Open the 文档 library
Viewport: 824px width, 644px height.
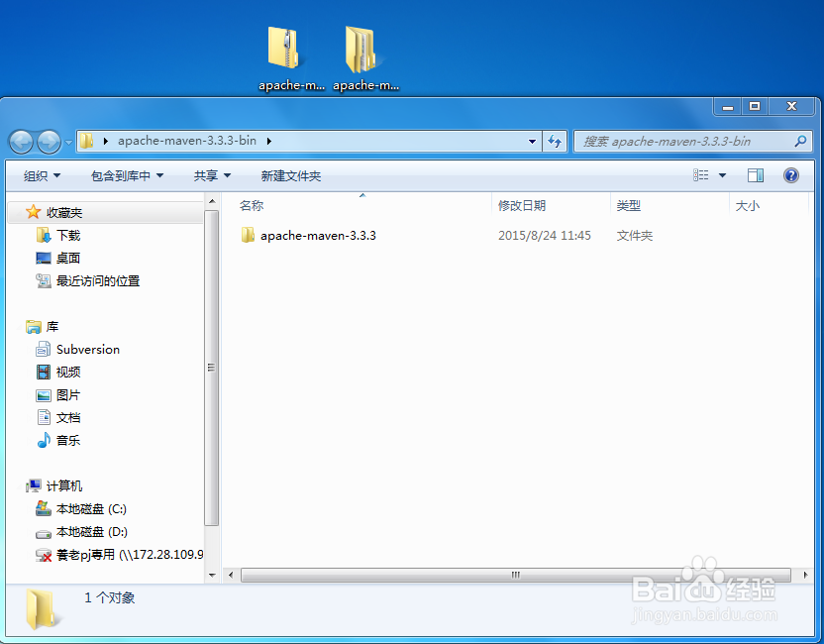coord(68,417)
